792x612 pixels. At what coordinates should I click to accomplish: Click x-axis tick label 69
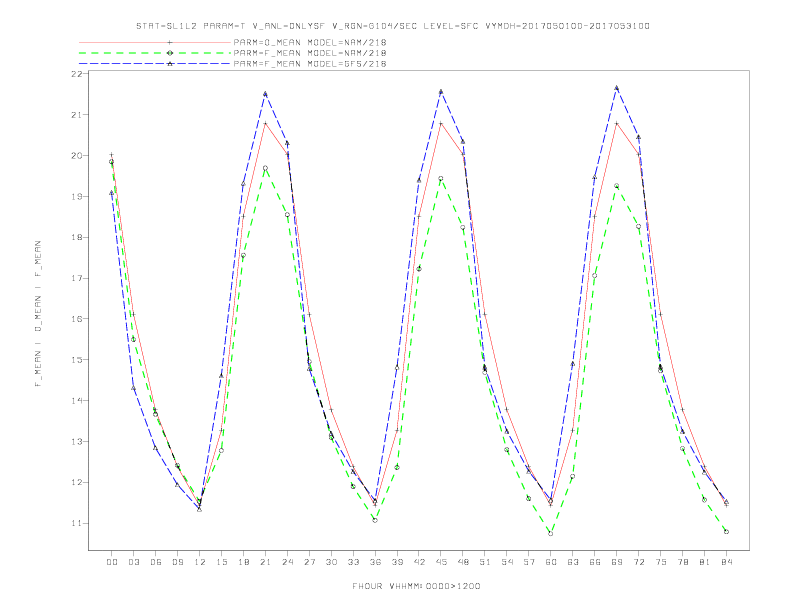pyautogui.click(x=617, y=562)
